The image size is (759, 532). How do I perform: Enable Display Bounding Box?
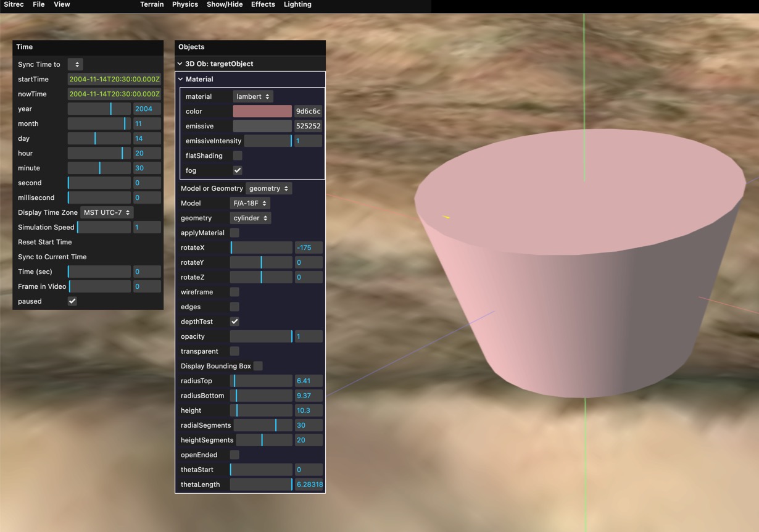(257, 366)
